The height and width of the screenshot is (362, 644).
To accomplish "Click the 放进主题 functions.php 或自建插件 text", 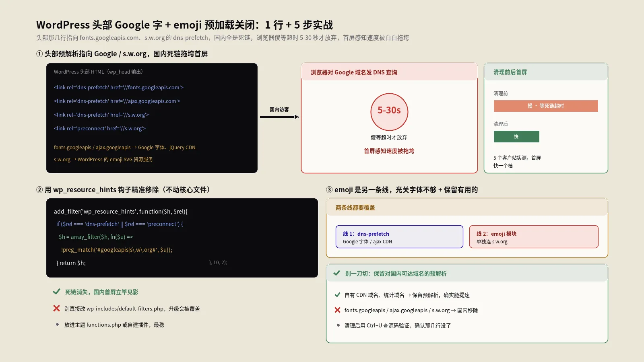I will point(114,325).
